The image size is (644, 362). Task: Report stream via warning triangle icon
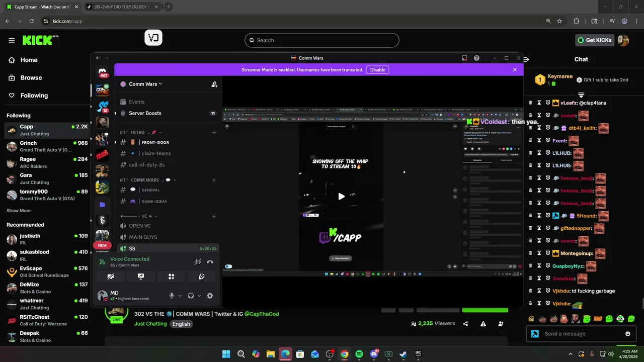483,324
